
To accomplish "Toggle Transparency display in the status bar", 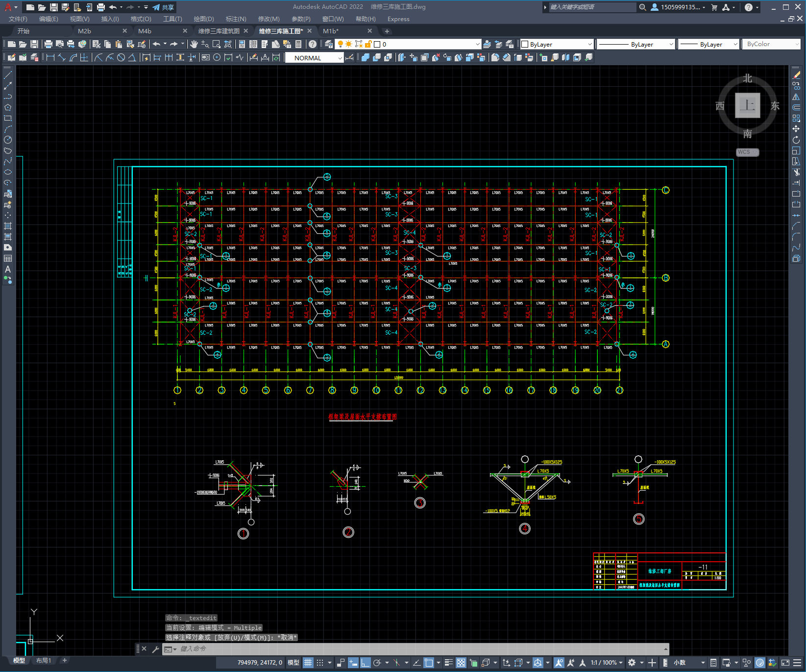I will point(461,663).
